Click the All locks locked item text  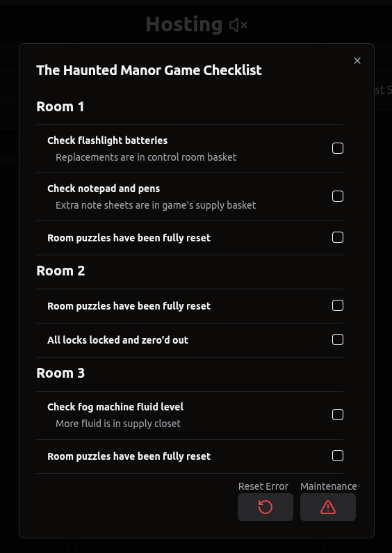117,340
